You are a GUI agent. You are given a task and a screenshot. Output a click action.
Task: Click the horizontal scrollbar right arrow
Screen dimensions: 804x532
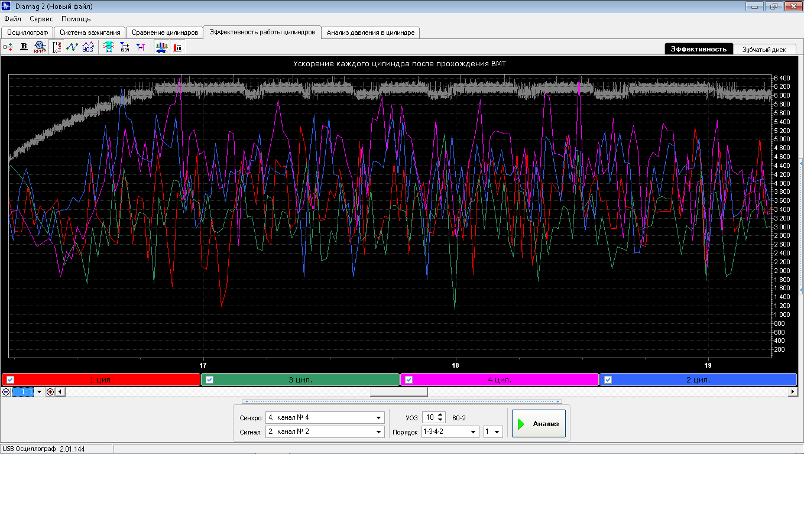pos(793,392)
